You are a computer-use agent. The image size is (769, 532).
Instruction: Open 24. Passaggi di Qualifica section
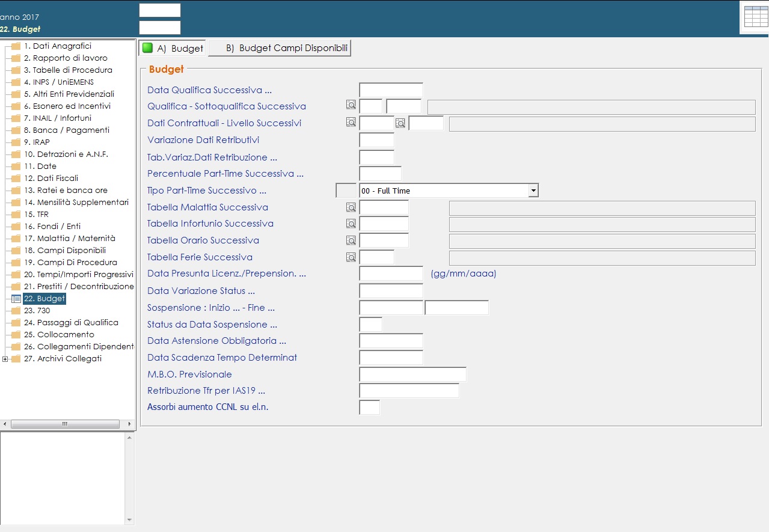click(71, 322)
